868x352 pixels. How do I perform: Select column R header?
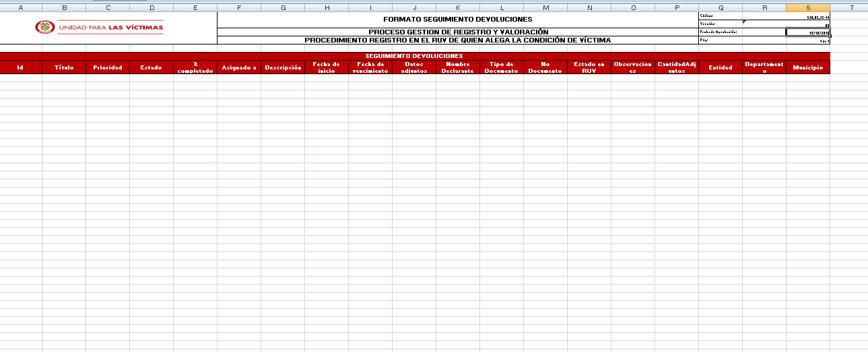click(x=764, y=7)
